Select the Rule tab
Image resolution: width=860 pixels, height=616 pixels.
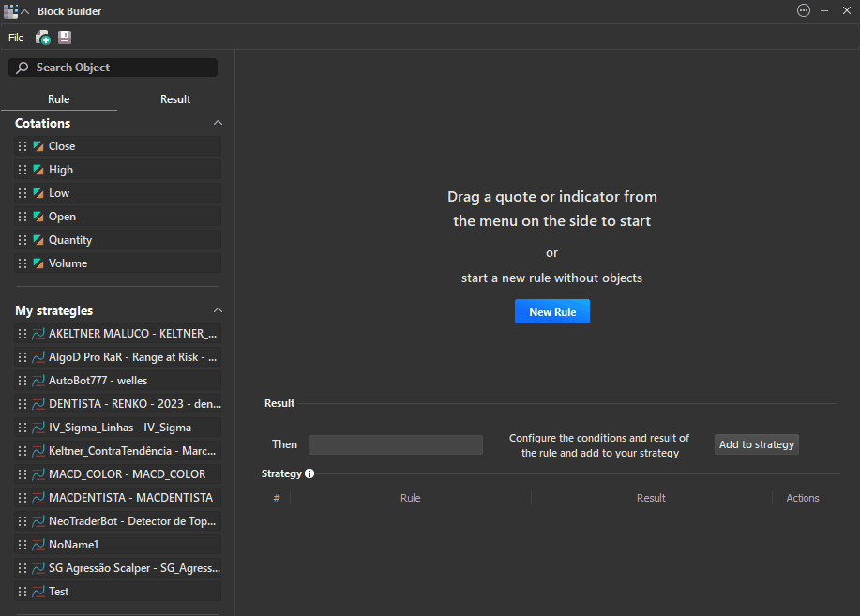[x=58, y=99]
